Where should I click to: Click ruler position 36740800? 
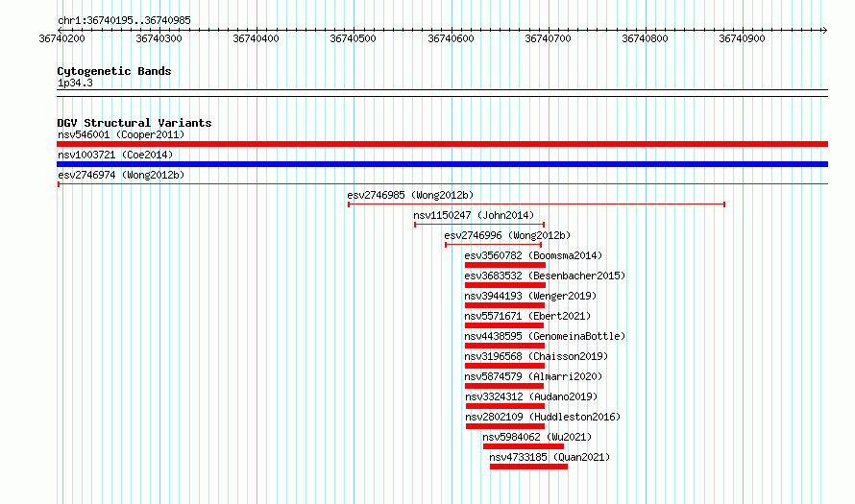pyautogui.click(x=645, y=38)
